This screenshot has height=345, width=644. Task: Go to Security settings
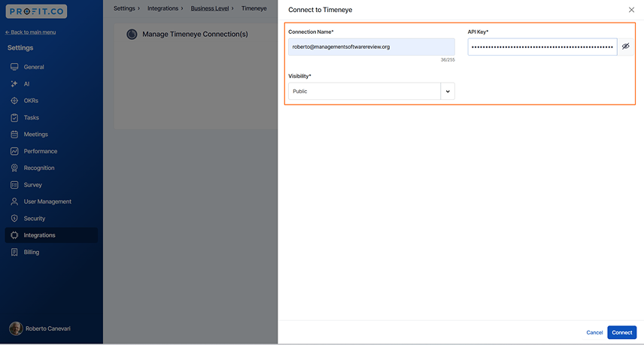click(x=51, y=218)
